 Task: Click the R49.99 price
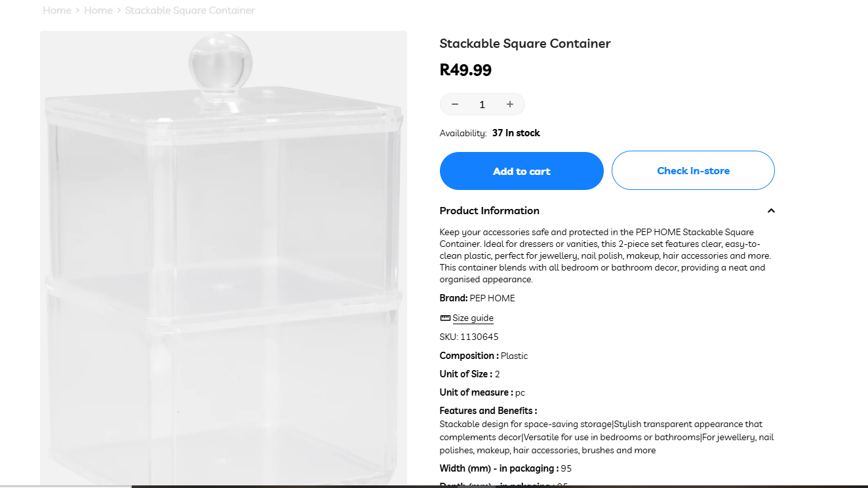[465, 70]
